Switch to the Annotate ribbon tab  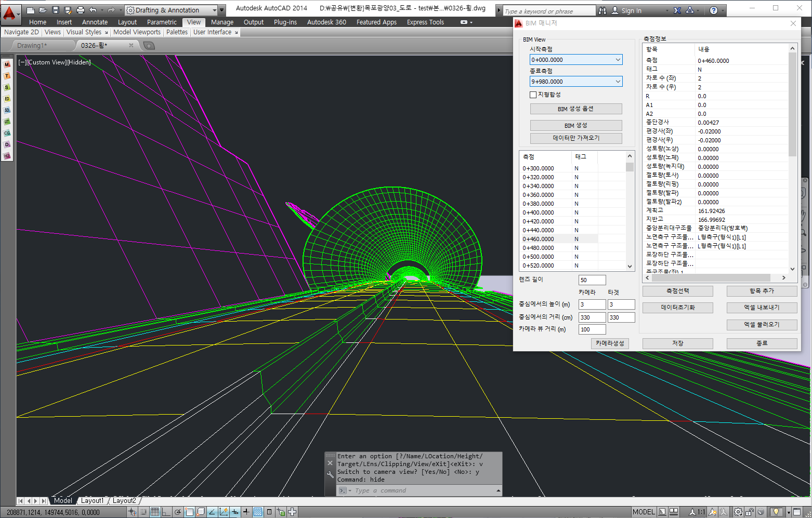tap(95, 22)
